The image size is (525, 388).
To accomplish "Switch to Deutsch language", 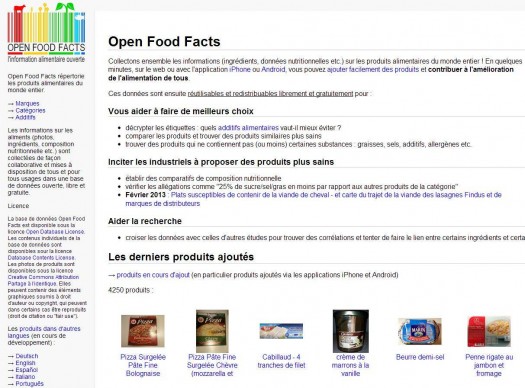I will tap(27, 356).
